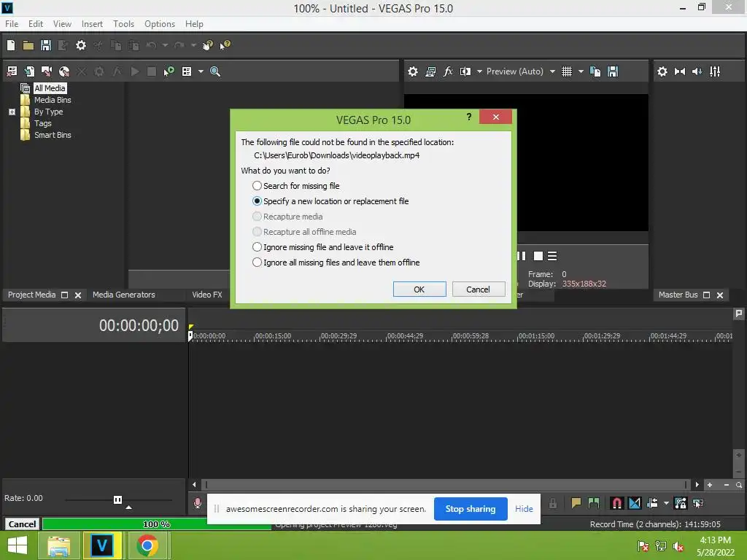Save preview snapshot to file icon
Viewport: 747px width, 560px height.
[x=613, y=71]
